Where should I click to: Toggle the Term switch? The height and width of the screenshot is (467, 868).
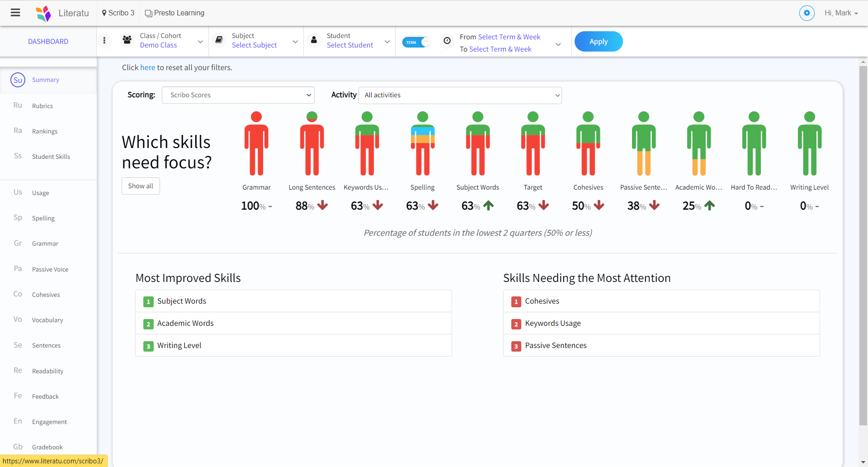click(x=416, y=42)
